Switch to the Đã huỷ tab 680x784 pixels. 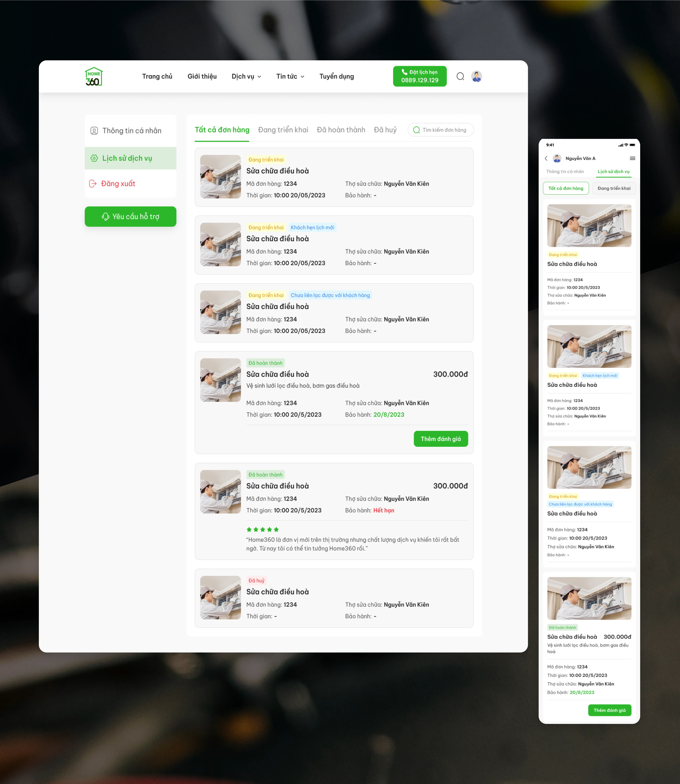pyautogui.click(x=385, y=130)
